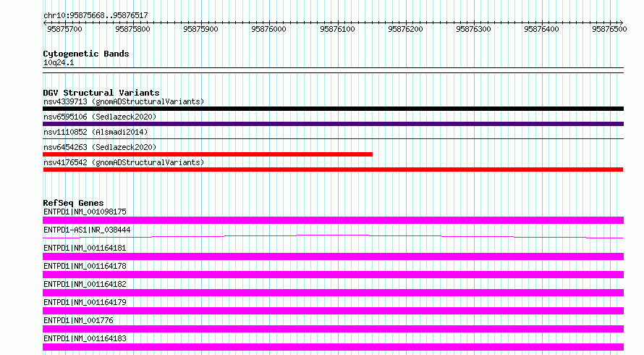Click the short red nsv6454263 bar
644x355 pixels.
[x=208, y=154]
